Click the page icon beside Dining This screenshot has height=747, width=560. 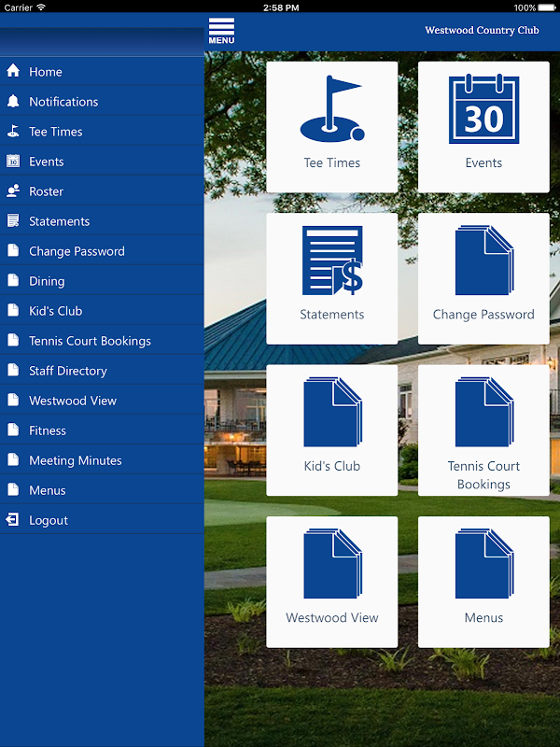point(13,281)
